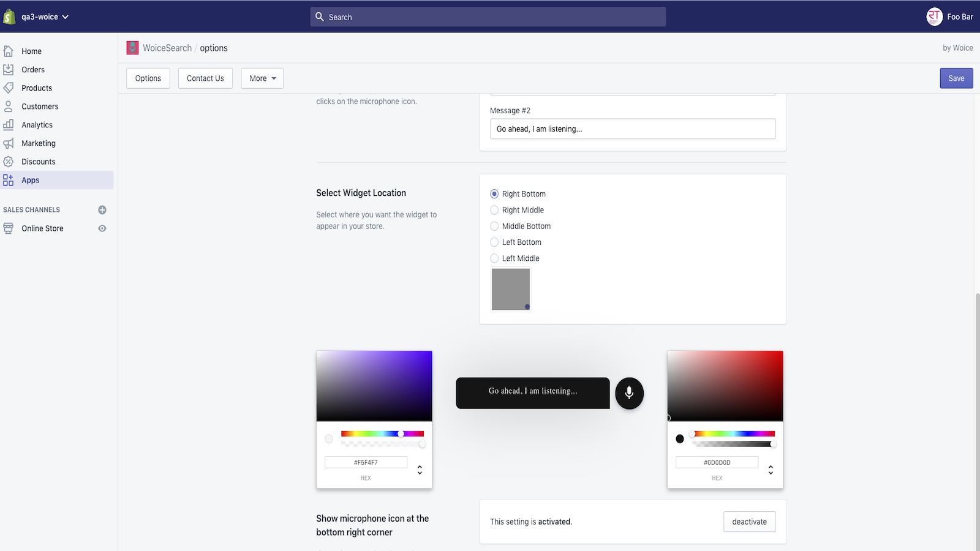The height and width of the screenshot is (551, 980).
Task: Click the Marketing megaphone icon
Action: [x=9, y=143]
